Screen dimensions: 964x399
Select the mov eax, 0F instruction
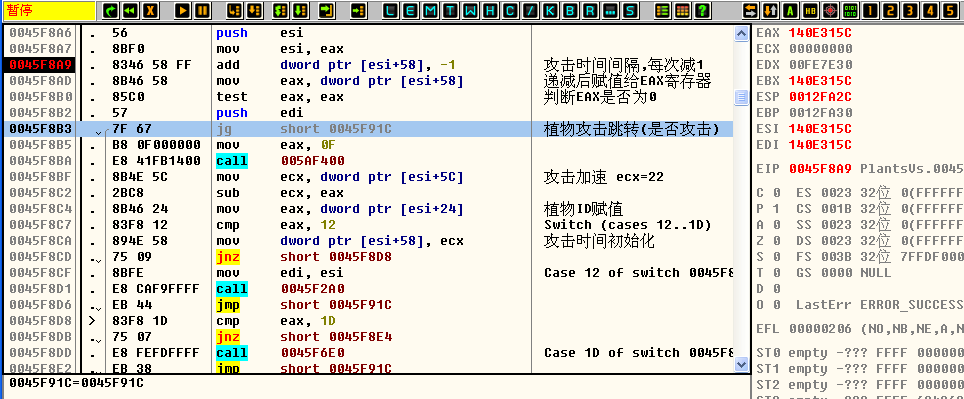pyautogui.click(x=275, y=145)
